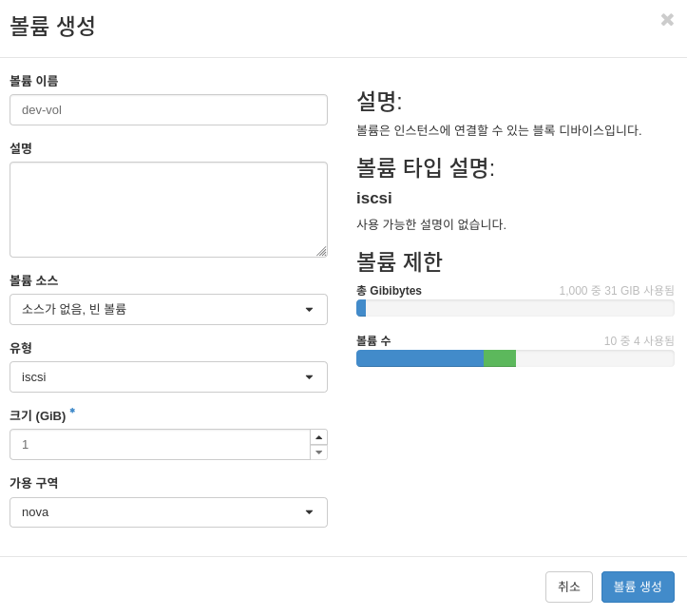Click the 볼륨 이름 input field
This screenshot has height=616, width=687.
point(168,109)
